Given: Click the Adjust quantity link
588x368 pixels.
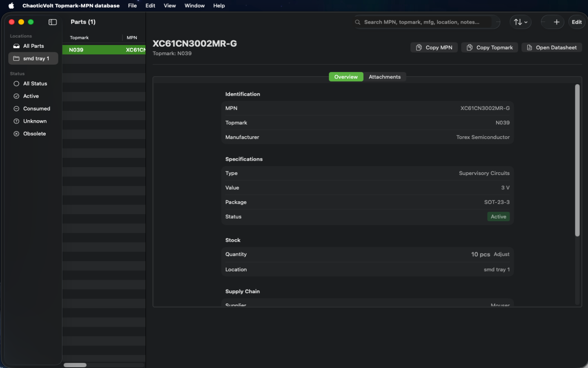Looking at the screenshot, I should click(x=501, y=254).
